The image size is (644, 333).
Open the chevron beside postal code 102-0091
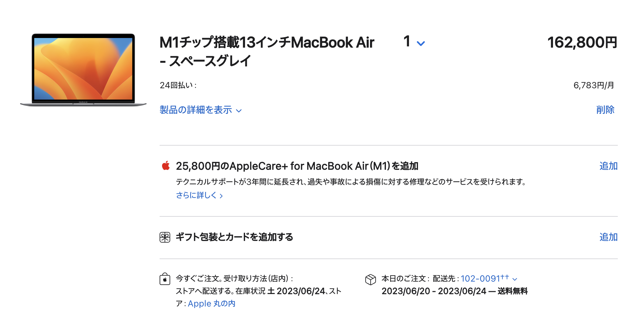coord(515,279)
